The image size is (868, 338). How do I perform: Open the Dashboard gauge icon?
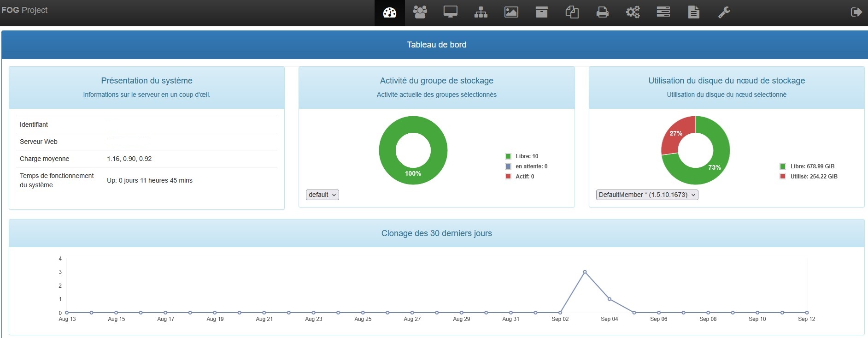click(390, 12)
